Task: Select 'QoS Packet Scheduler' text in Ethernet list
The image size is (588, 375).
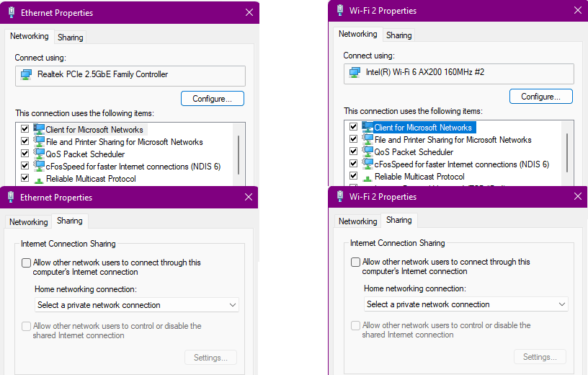Action: pos(85,154)
